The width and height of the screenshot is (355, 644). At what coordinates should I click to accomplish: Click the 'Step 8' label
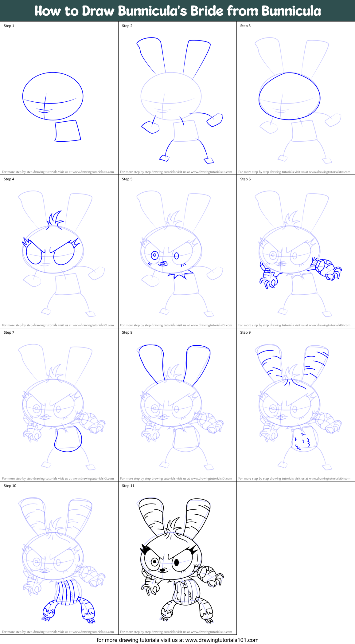(127, 332)
